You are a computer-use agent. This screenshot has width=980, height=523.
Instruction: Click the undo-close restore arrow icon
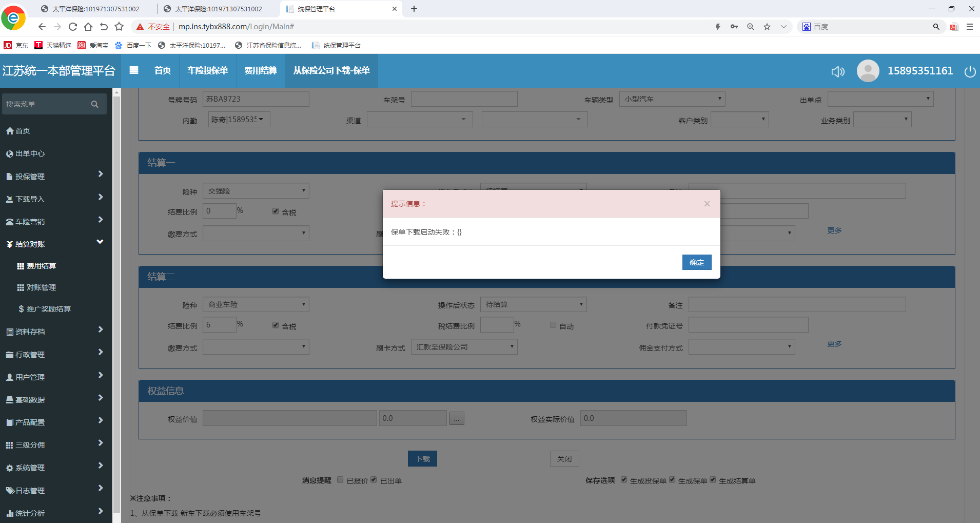[104, 27]
